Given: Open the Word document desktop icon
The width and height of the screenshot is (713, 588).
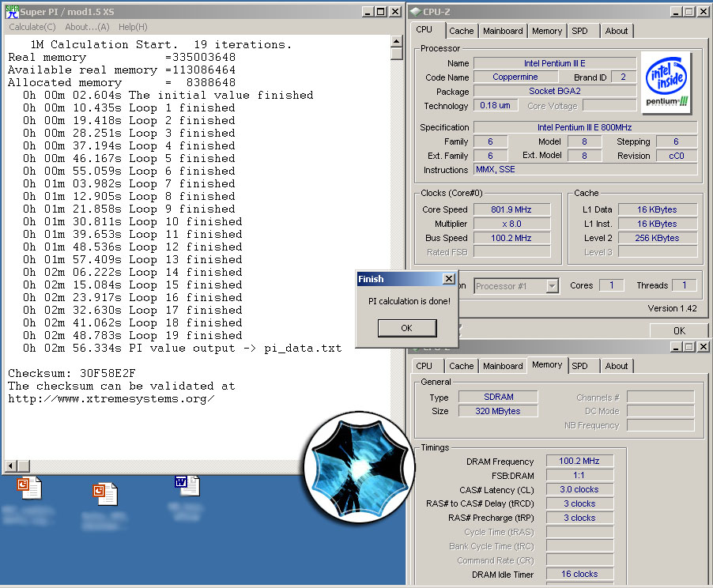Looking at the screenshot, I should tap(187, 485).
